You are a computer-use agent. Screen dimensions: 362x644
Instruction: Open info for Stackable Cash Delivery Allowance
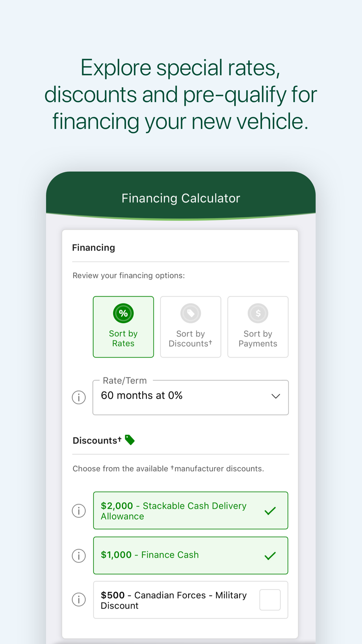click(x=79, y=511)
